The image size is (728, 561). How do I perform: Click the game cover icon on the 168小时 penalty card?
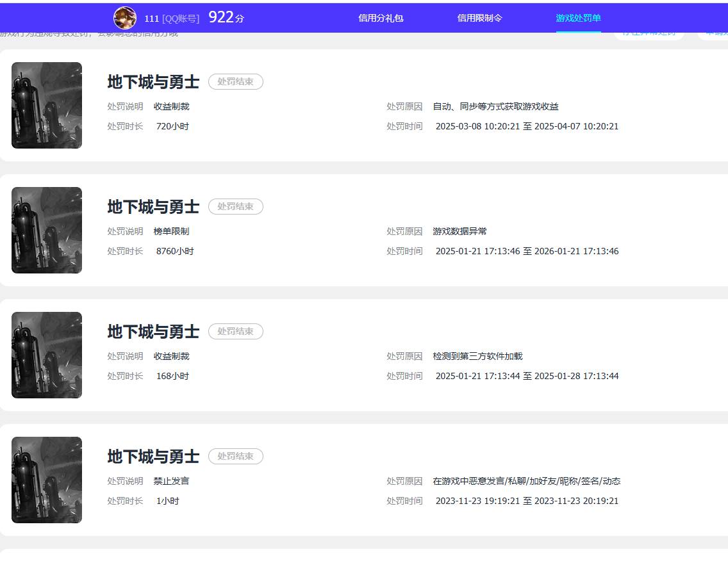46,355
